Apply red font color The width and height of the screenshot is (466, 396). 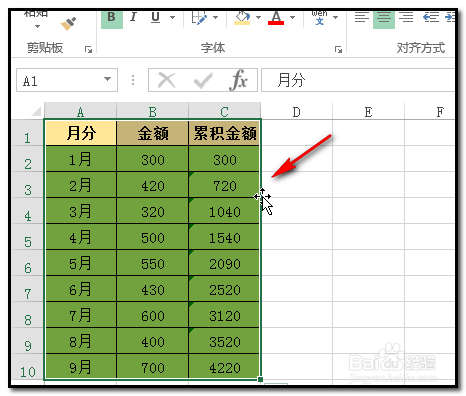pos(276,18)
